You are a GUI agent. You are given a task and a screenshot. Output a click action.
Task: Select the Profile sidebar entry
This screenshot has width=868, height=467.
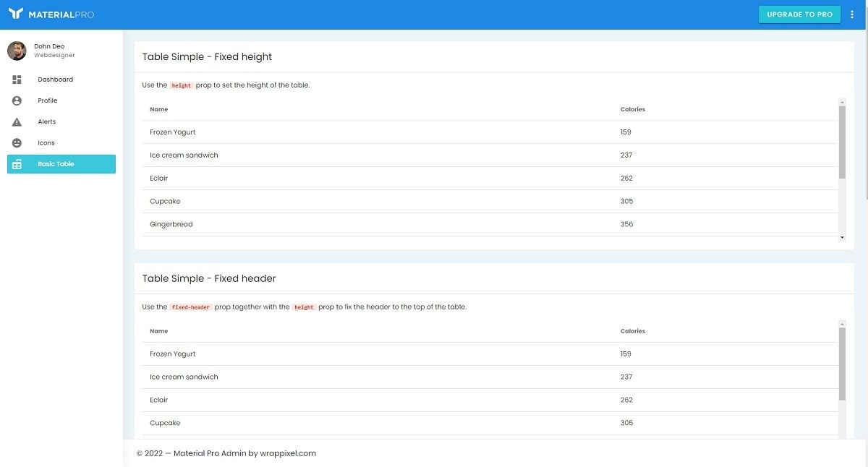point(47,100)
